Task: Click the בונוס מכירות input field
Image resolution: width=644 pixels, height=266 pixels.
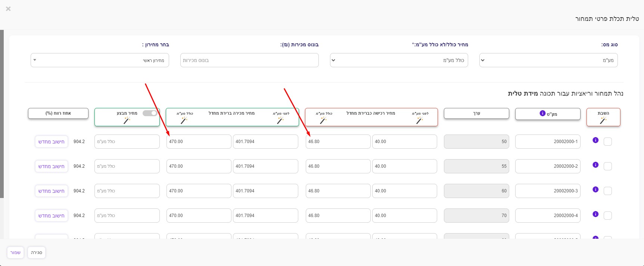Action: click(x=249, y=60)
